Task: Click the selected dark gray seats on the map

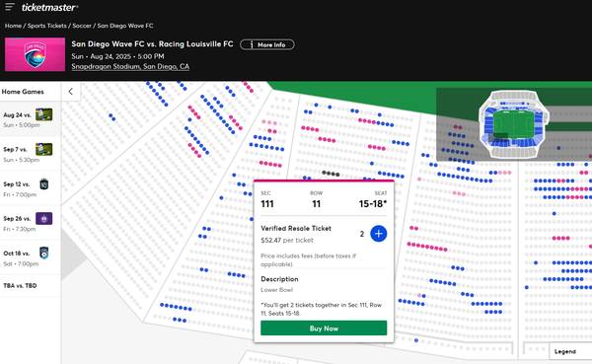Action: [331, 174]
